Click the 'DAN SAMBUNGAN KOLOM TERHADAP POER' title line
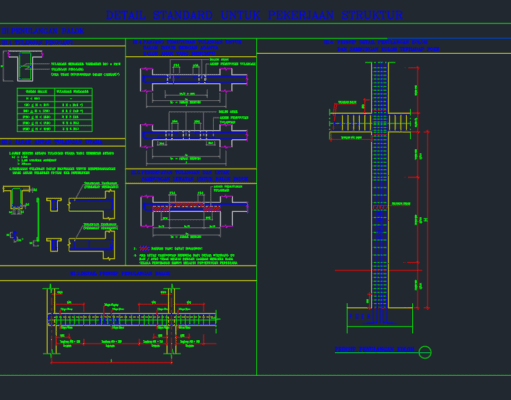The width and height of the screenshot is (511, 400). [x=388, y=49]
